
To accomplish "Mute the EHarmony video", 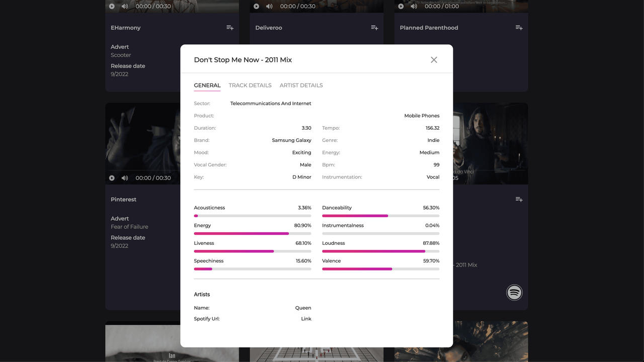I will 125,7.
